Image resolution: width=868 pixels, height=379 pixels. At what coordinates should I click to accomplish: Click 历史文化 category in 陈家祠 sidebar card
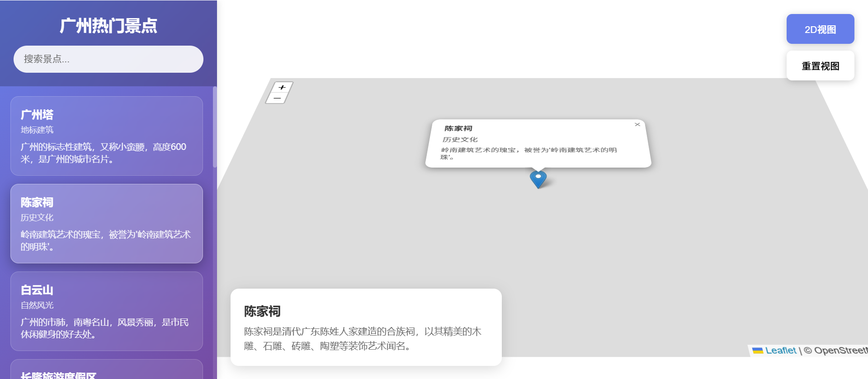37,218
